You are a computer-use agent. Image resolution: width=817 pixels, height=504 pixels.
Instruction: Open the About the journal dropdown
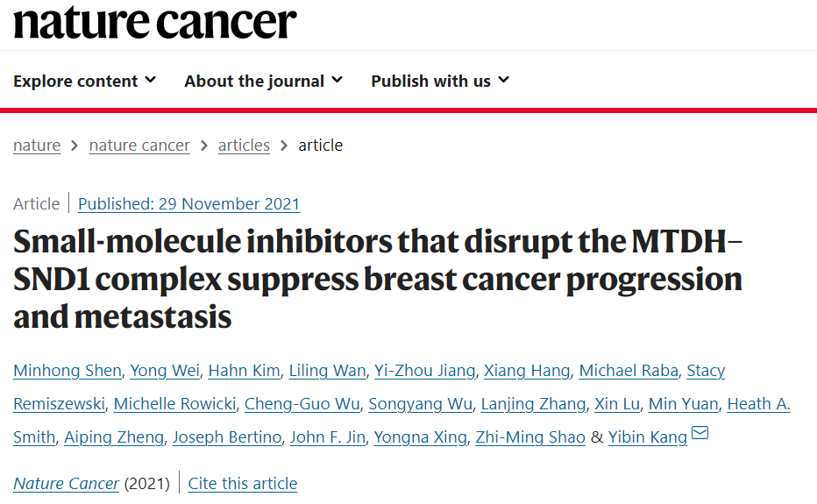[x=263, y=81]
